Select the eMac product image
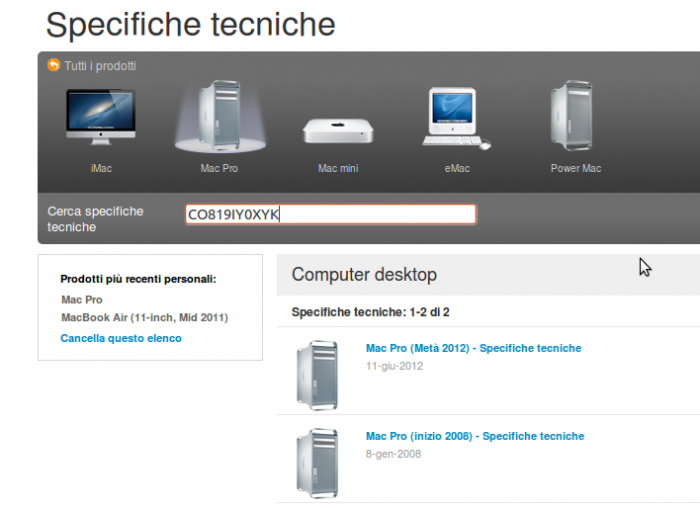This screenshot has width=700, height=514. pos(456,118)
